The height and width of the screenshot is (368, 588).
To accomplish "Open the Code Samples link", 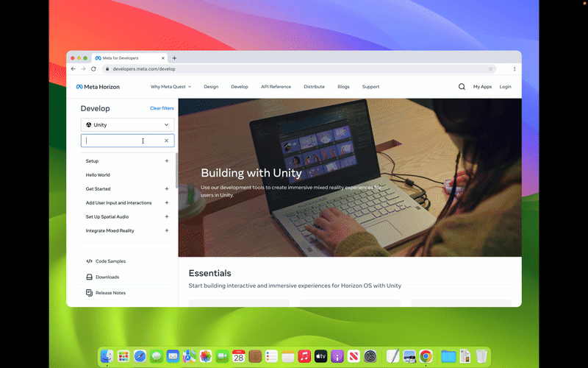I will tap(111, 261).
